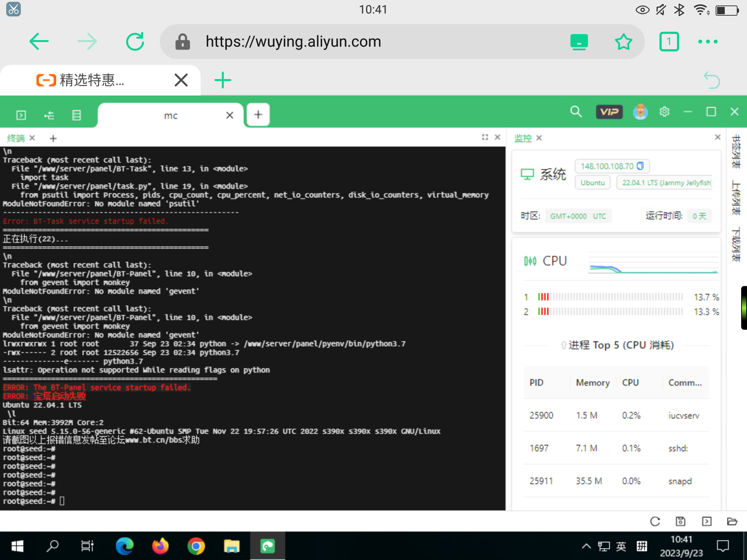Screen dimensions: 747x560
Task: Bookmark page with star icon
Action: click(x=623, y=42)
